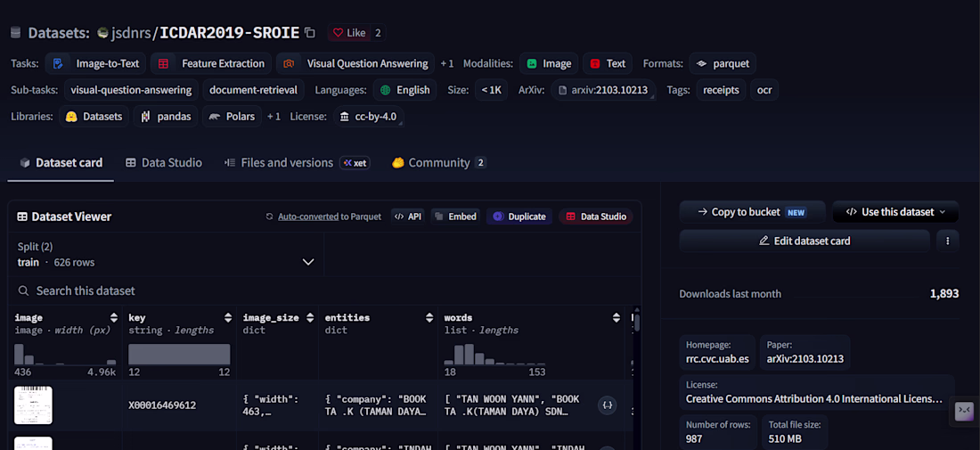Open the like count of 2
This screenshot has height=450, width=980.
tap(378, 33)
